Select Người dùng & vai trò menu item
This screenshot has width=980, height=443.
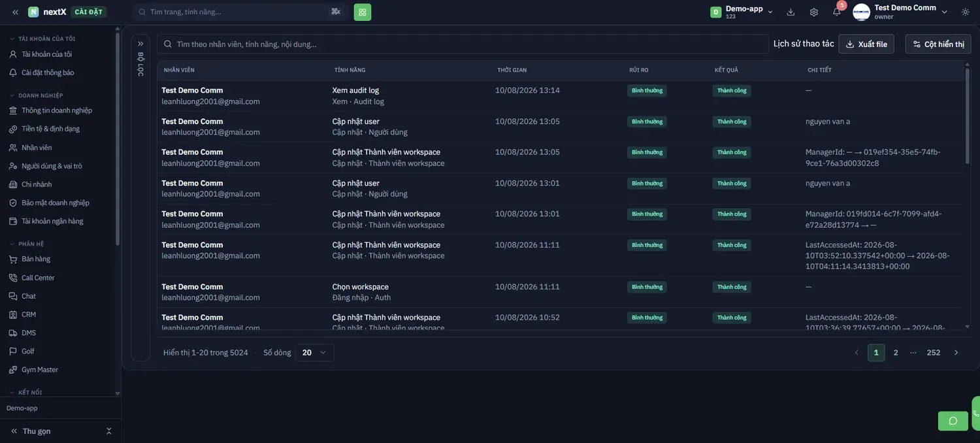pos(52,166)
